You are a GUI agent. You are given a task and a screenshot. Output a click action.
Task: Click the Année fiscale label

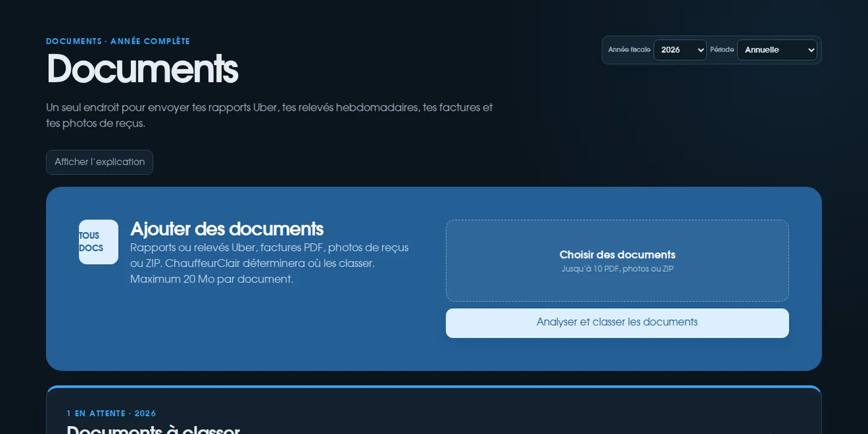tap(629, 50)
